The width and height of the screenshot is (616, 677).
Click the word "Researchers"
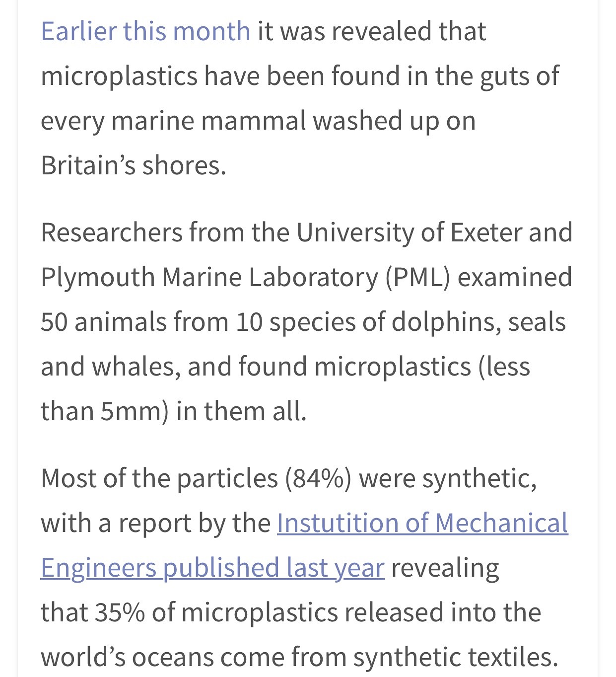[111, 232]
